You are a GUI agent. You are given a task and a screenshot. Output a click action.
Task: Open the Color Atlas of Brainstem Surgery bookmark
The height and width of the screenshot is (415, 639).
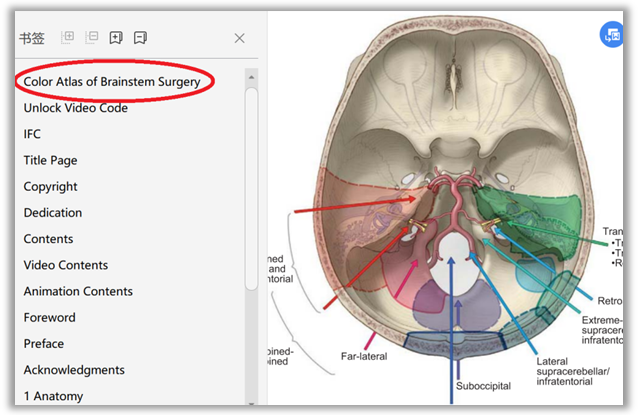click(x=112, y=81)
